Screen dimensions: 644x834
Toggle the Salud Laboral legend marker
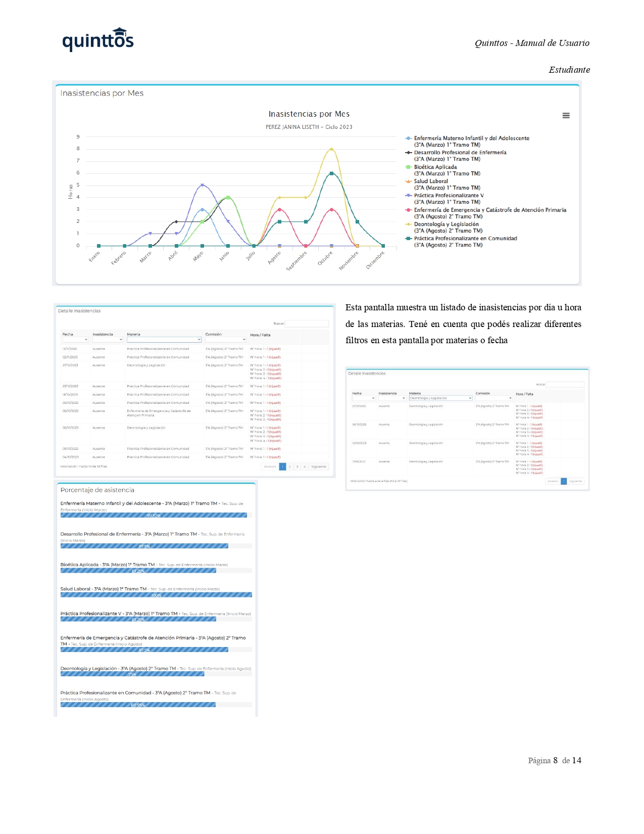409,181
